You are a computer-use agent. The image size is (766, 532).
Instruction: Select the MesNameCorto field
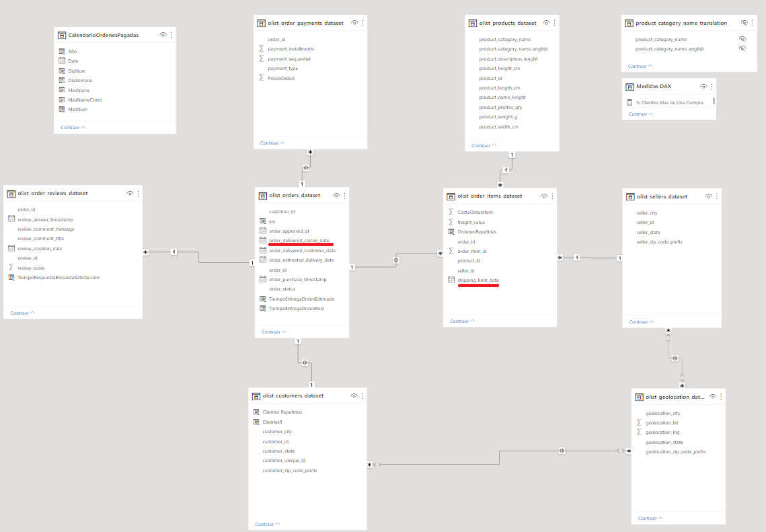[85, 100]
